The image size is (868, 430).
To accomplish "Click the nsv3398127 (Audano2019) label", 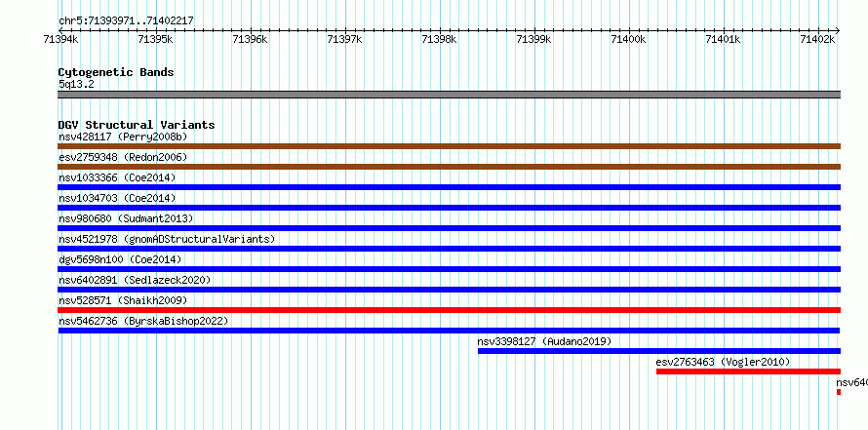I will pyautogui.click(x=545, y=341).
